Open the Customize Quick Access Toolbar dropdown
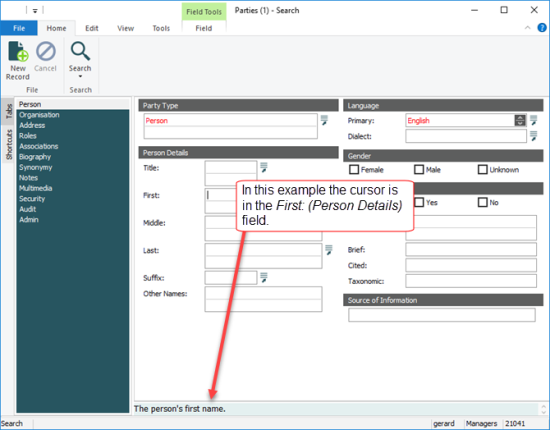This screenshot has height=430, width=550. tap(35, 11)
